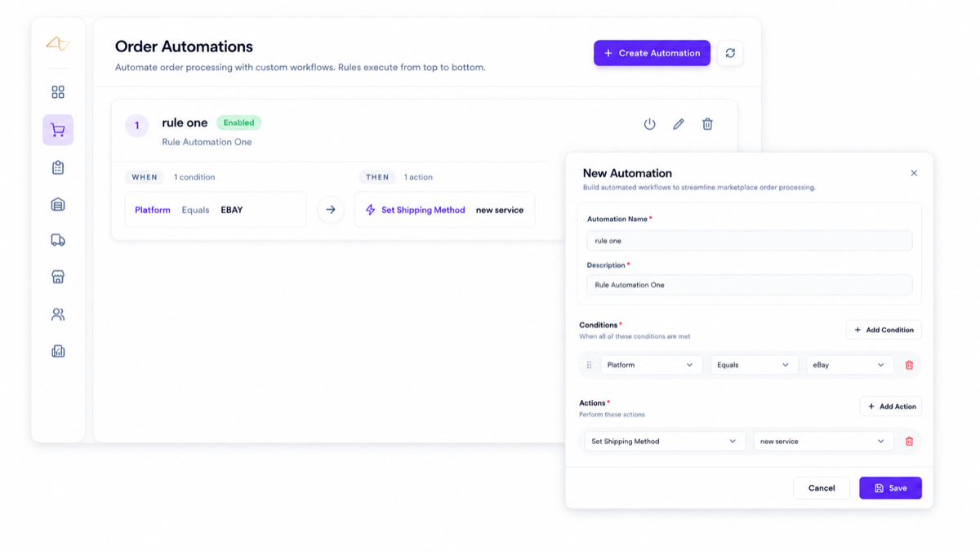Click the THEN label chip
The width and height of the screenshot is (980, 551).
(x=377, y=177)
